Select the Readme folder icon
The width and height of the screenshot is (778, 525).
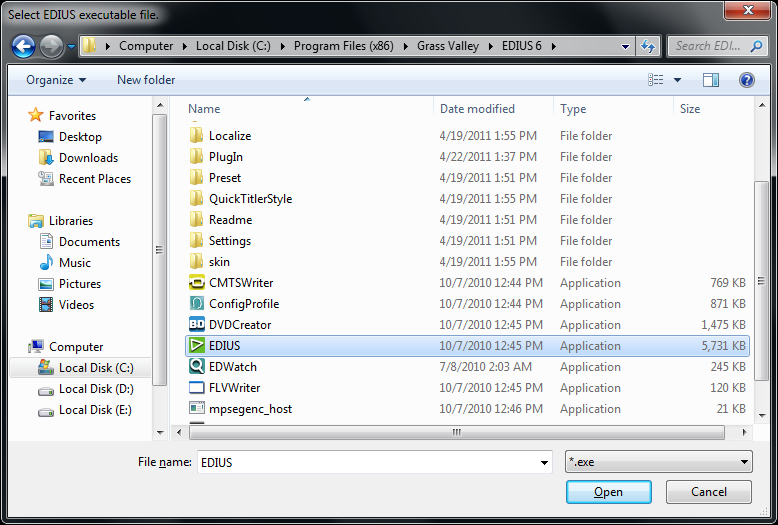tap(196, 220)
